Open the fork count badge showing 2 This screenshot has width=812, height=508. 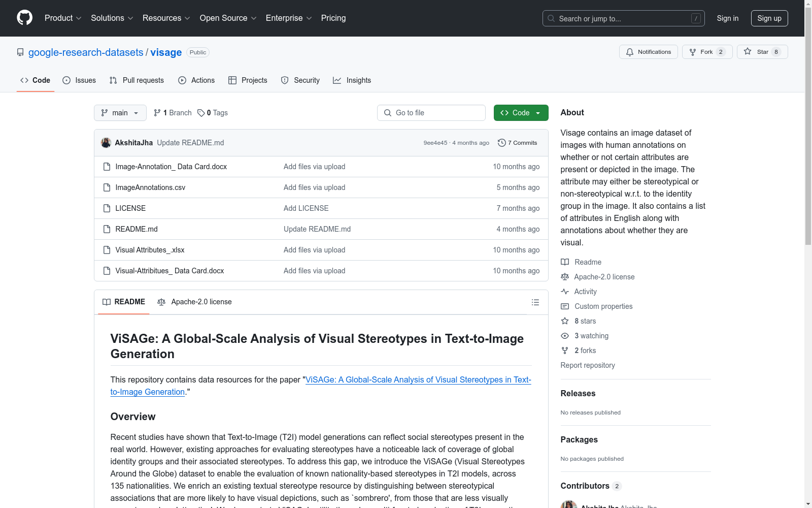(721, 52)
